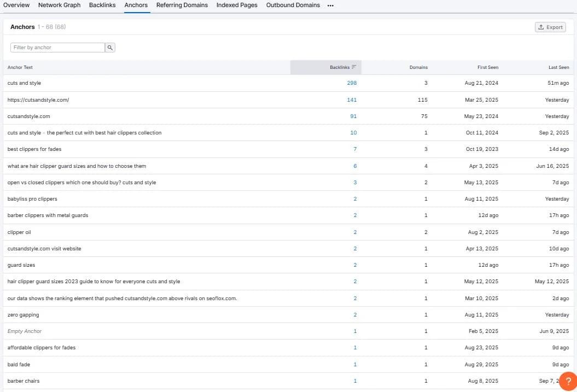Open the 2 backlinks for clipper oil
Viewport: 577px width, 392px height.
(355, 232)
